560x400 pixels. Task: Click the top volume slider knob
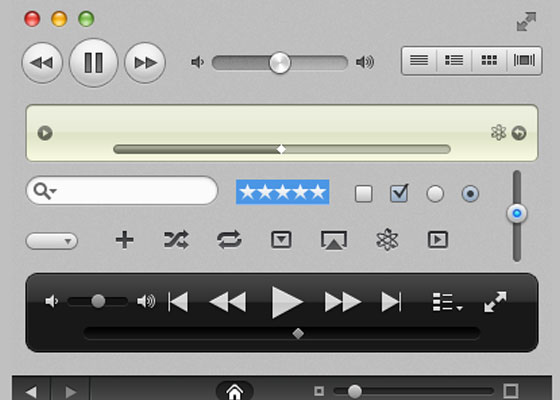280,63
